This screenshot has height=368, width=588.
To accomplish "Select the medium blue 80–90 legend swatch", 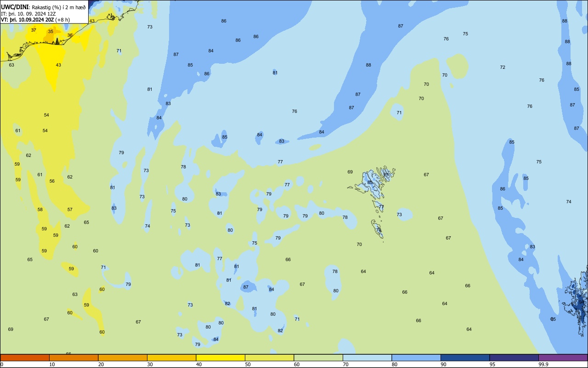I will point(416,357).
